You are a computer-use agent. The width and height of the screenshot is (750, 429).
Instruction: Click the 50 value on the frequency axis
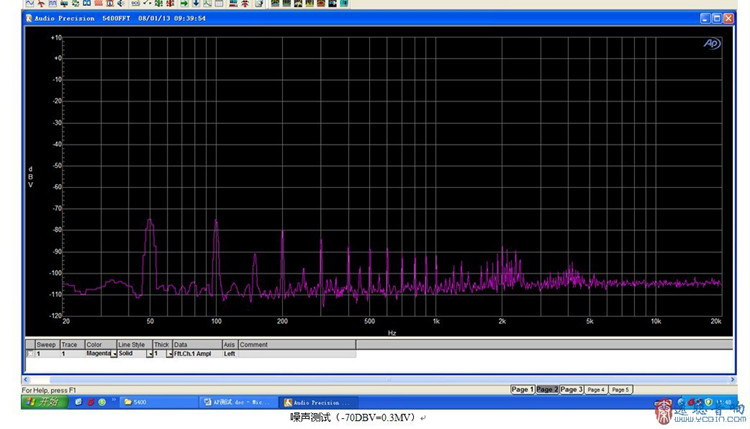150,321
